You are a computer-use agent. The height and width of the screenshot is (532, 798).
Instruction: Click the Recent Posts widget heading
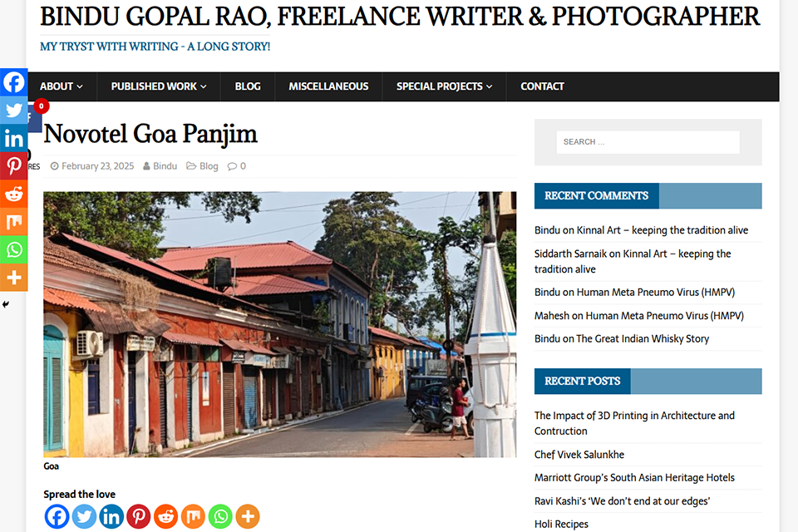tap(582, 381)
